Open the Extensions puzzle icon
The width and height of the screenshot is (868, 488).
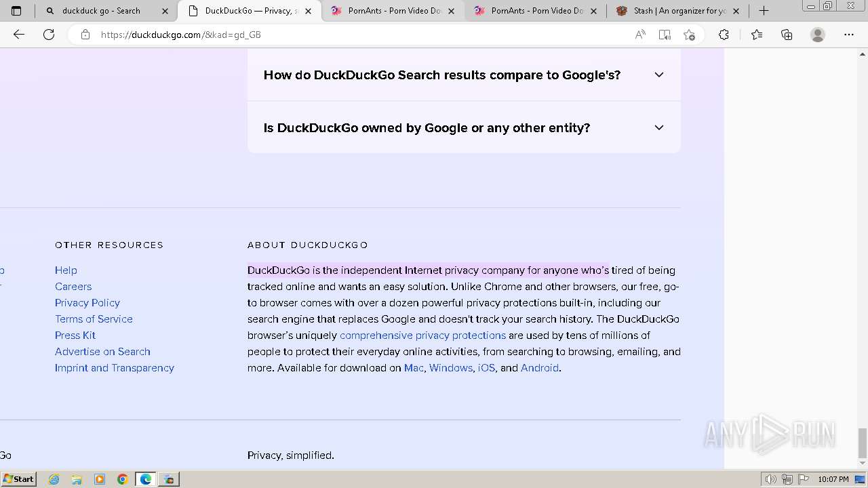tap(724, 35)
